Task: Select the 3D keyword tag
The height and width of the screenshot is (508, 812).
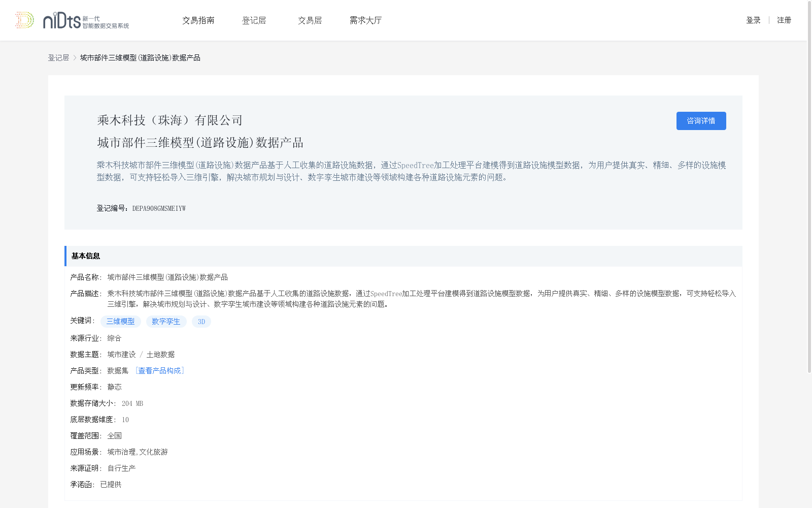Action: point(201,322)
